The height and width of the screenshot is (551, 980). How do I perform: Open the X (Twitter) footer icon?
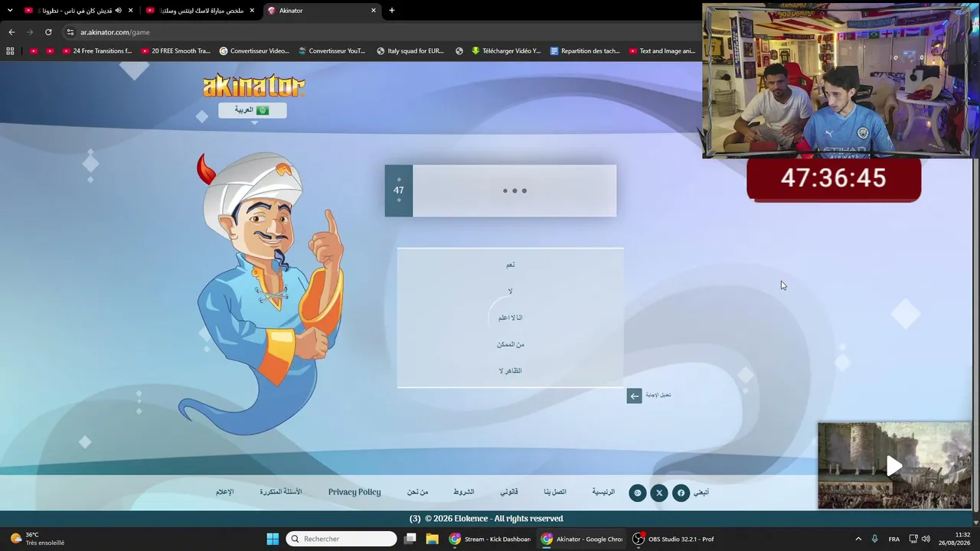click(659, 493)
